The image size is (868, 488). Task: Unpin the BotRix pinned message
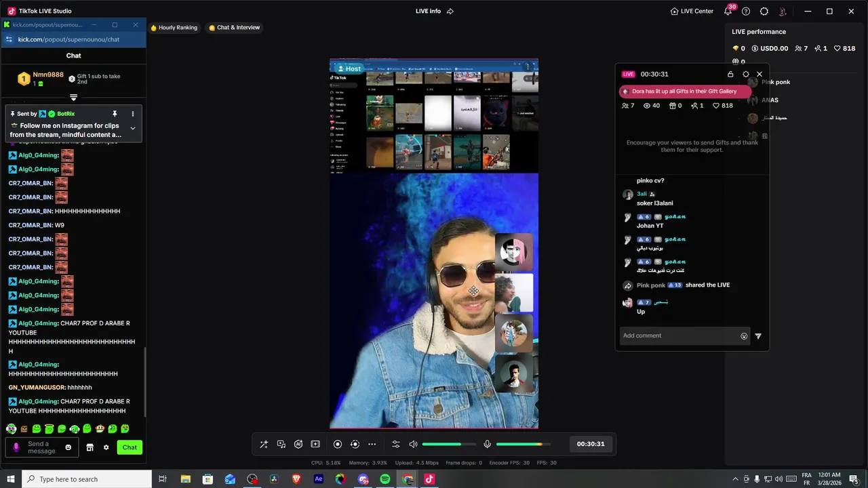click(115, 114)
